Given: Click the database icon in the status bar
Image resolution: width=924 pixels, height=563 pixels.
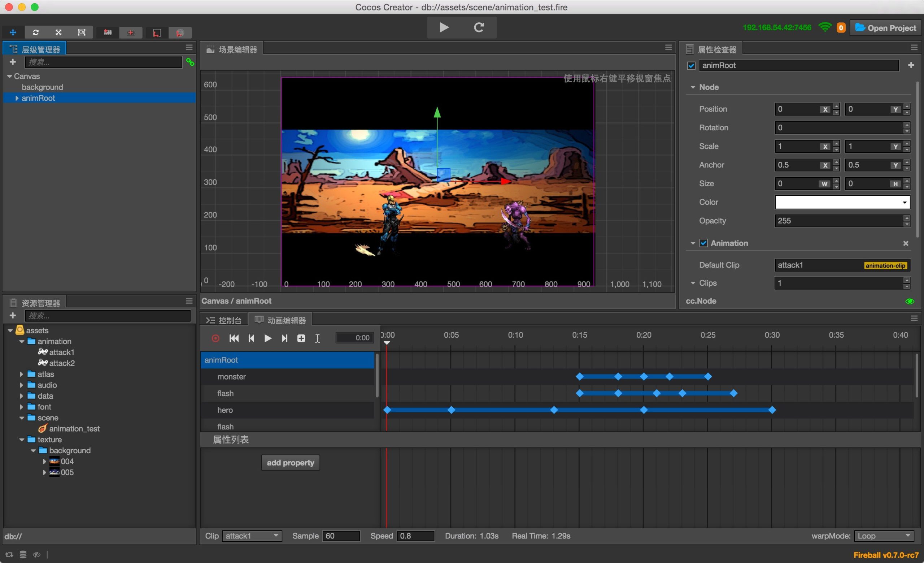Looking at the screenshot, I should [x=23, y=554].
